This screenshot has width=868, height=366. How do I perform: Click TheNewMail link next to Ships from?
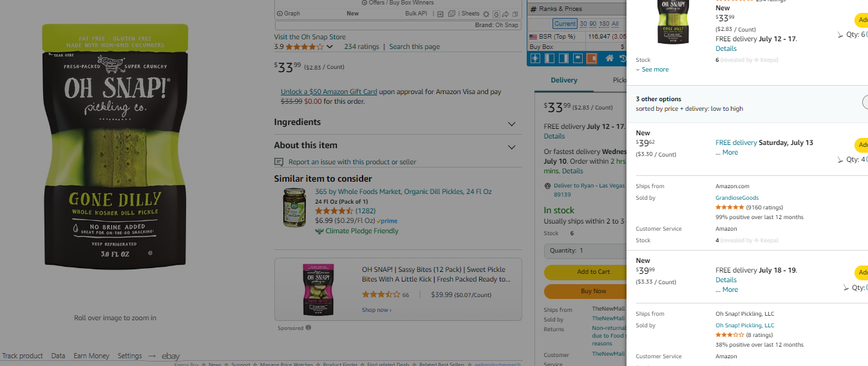point(608,309)
